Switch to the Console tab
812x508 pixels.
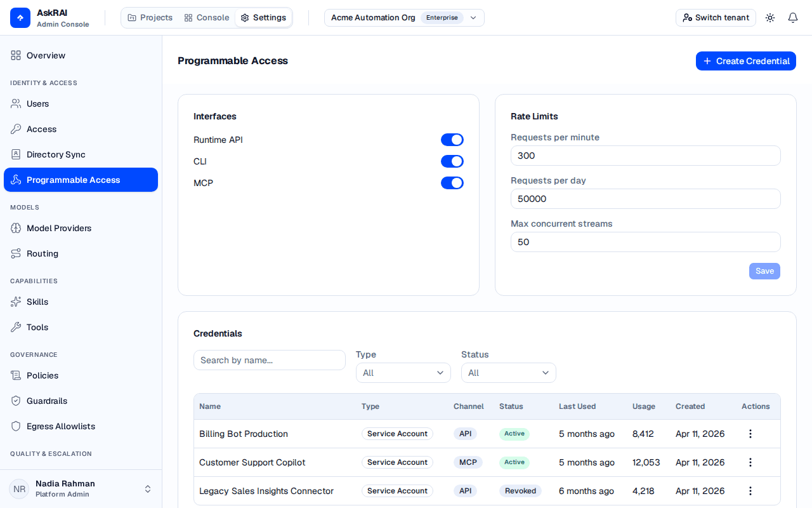tap(207, 18)
